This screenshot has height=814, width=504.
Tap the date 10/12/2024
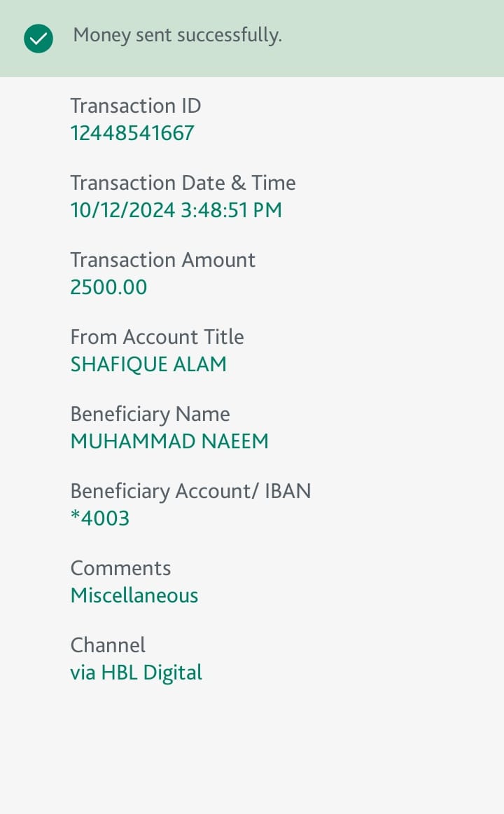122,210
